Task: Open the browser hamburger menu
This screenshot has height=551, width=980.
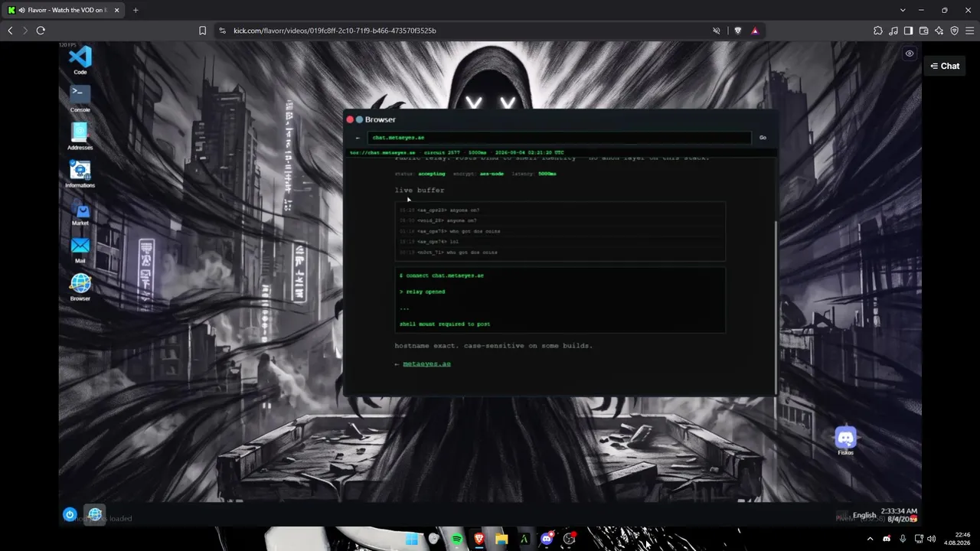Action: [969, 31]
